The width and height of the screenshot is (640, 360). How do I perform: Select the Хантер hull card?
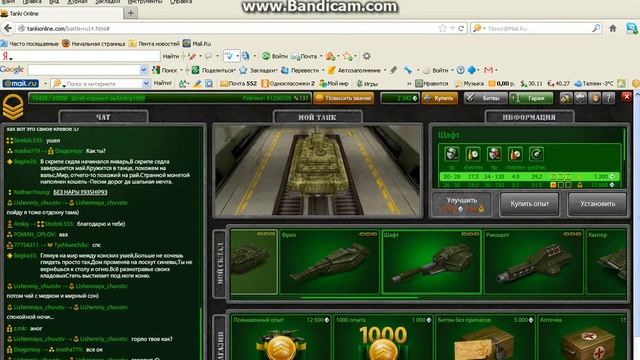(x=606, y=262)
